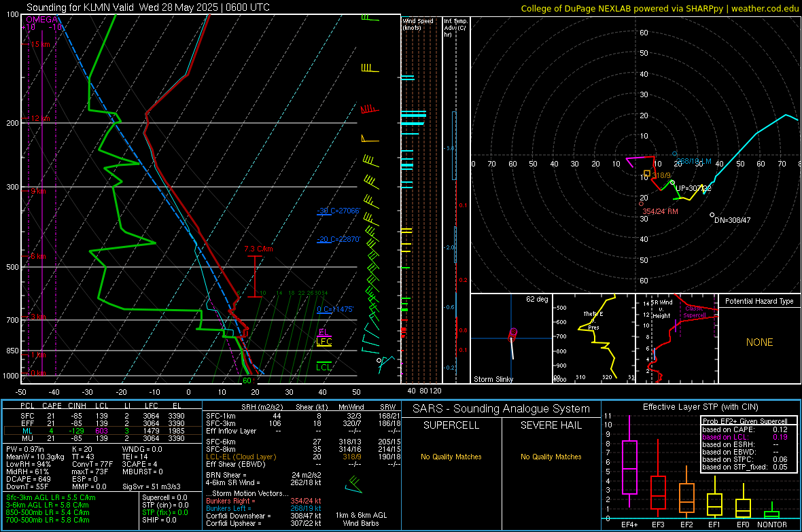Click the 'SARS - Sounding Analogue System' header

click(502, 409)
